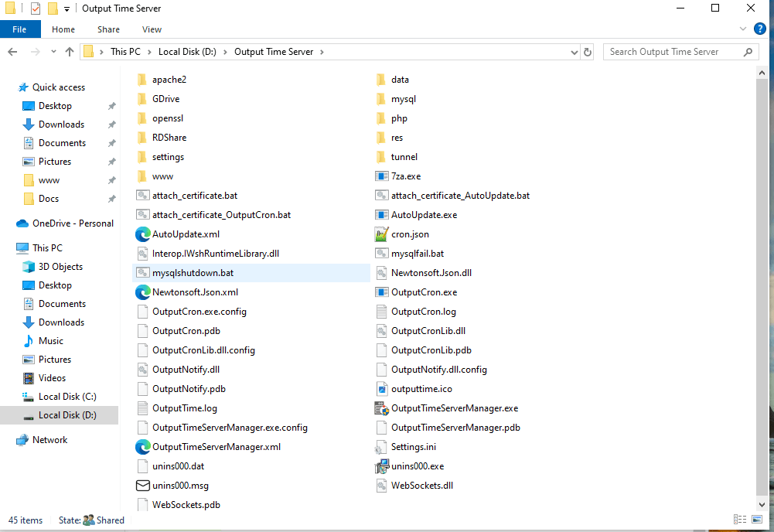Select AutoUpdate.xml Edge icon
The width and height of the screenshot is (774, 532).
pyautogui.click(x=142, y=234)
